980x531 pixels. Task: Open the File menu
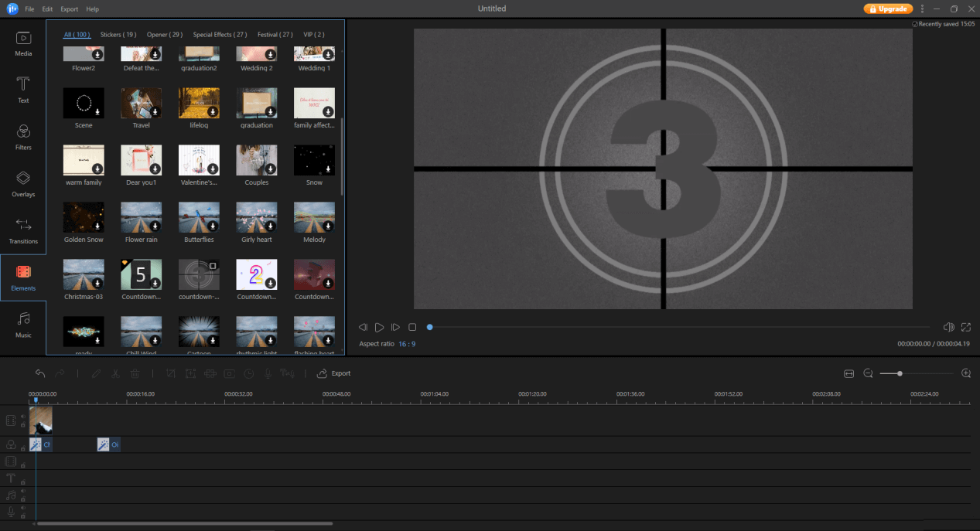(29, 9)
